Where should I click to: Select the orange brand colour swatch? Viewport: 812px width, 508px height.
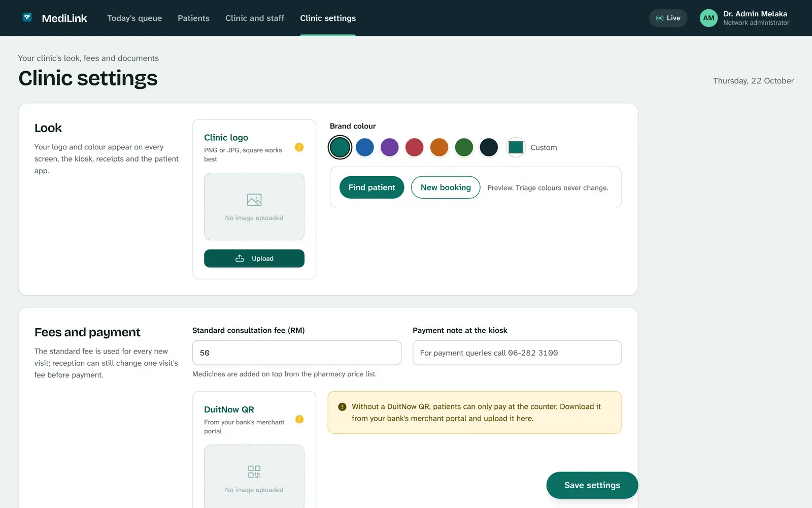pos(439,147)
